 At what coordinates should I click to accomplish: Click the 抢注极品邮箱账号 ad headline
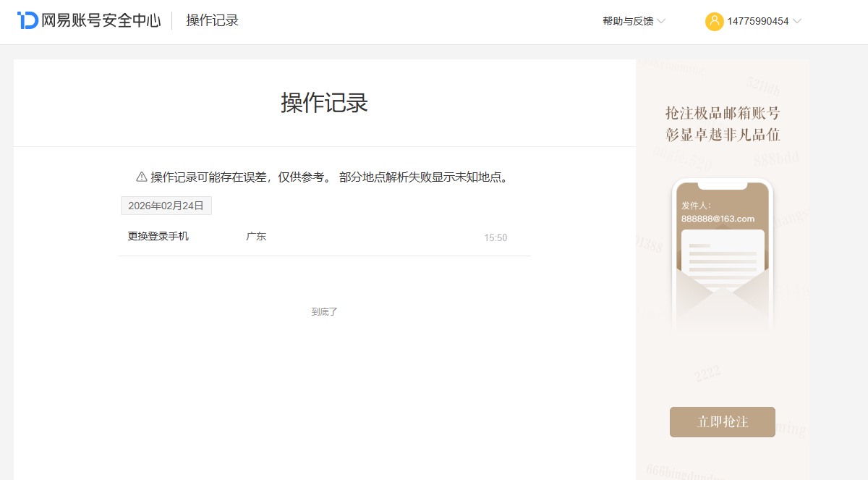723,113
